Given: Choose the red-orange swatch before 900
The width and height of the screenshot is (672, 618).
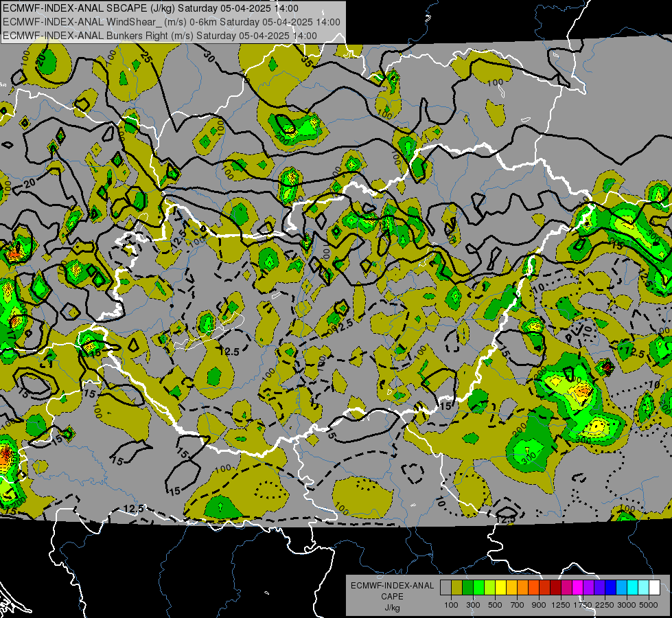Looking at the screenshot, I should click(x=533, y=588).
